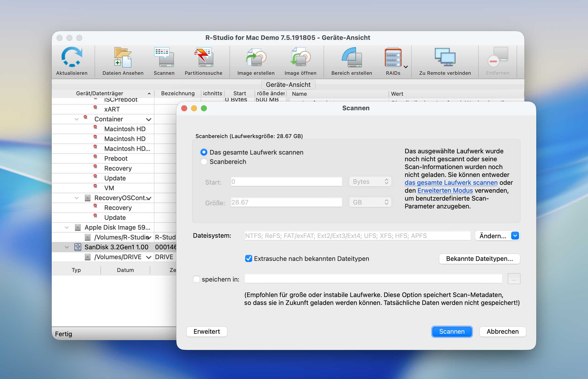Enable the speichern in checkbox

(196, 279)
